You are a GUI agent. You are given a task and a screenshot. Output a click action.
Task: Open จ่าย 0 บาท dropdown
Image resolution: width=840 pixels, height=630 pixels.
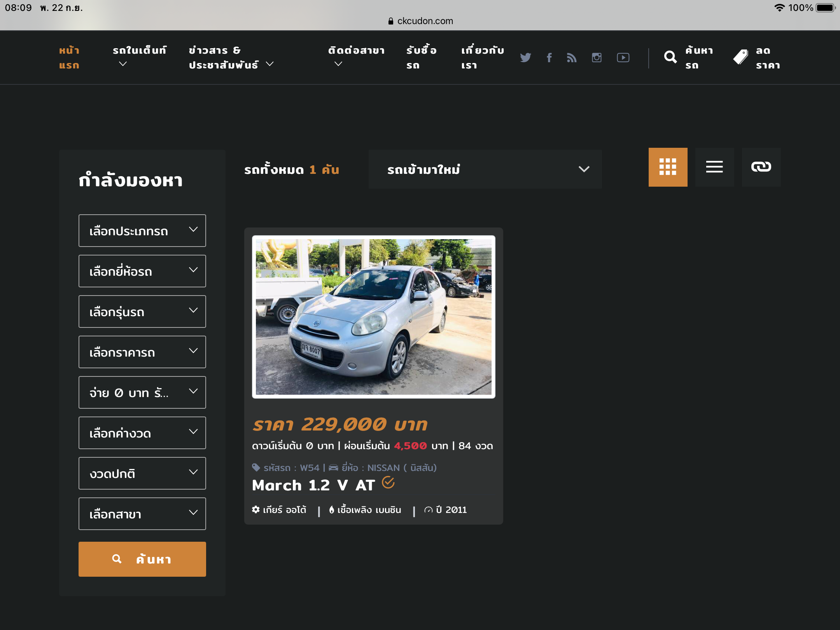click(142, 392)
